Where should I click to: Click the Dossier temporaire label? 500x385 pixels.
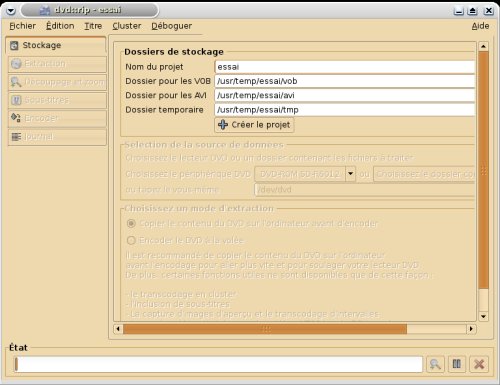164,110
